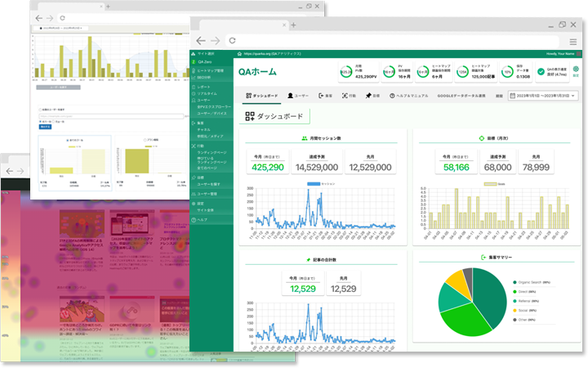Toggle the Direct legend entry in pie chart

coord(524,292)
